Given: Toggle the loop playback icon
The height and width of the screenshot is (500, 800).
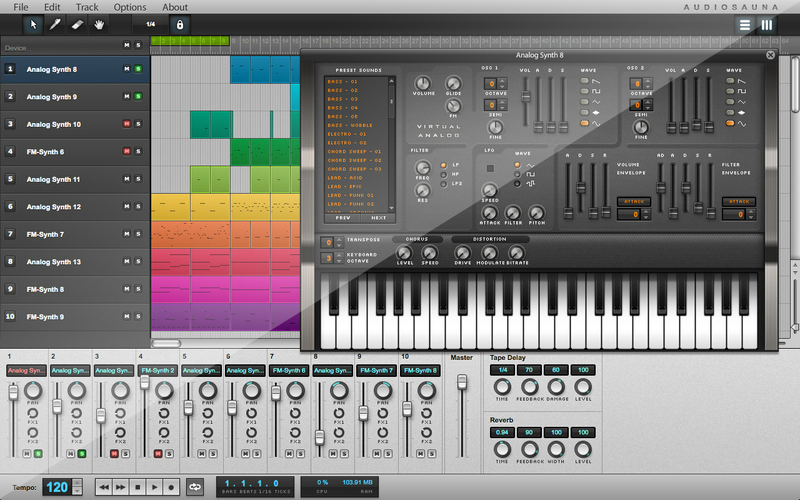Looking at the screenshot, I should (194, 486).
